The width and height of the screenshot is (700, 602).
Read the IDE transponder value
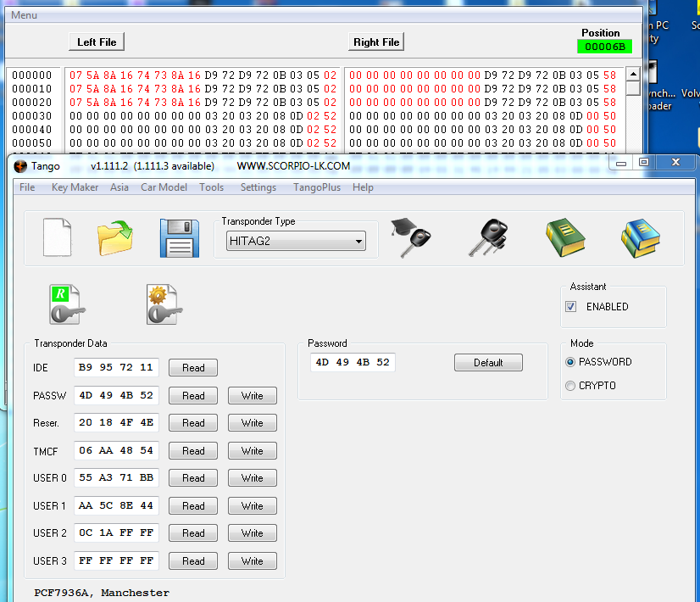coord(193,368)
